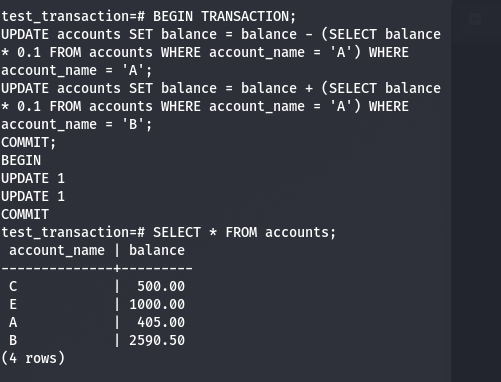Image resolution: width=501 pixels, height=382 pixels.
Task: Click the (4 rows) result footer
Action: point(33,358)
